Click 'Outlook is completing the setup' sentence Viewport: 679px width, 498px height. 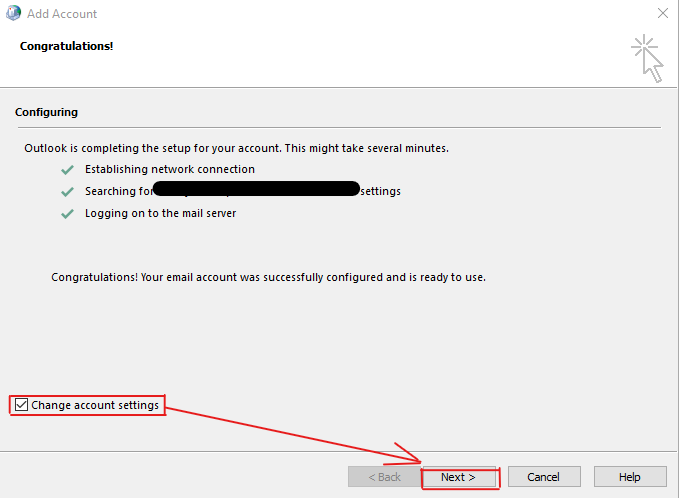point(236,148)
